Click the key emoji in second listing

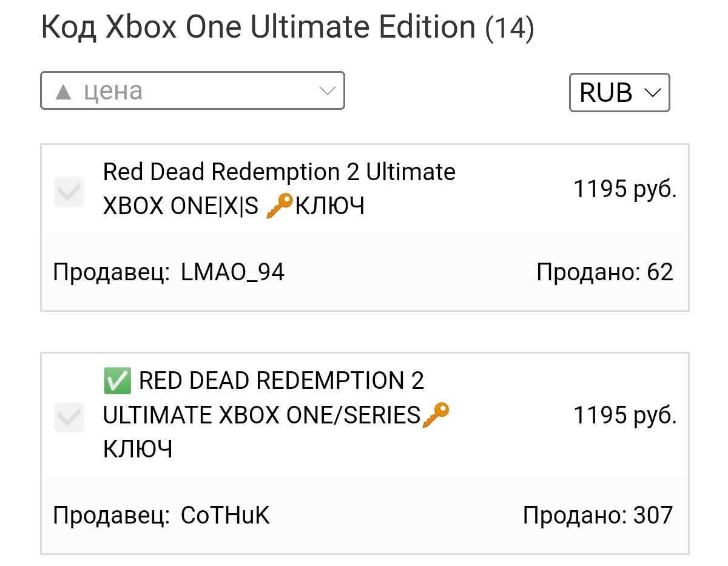click(x=436, y=416)
